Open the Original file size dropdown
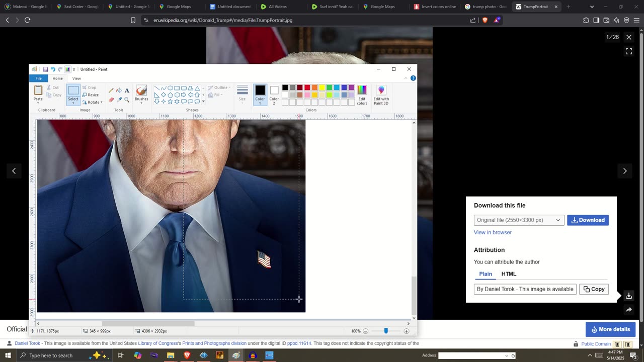 click(519, 220)
